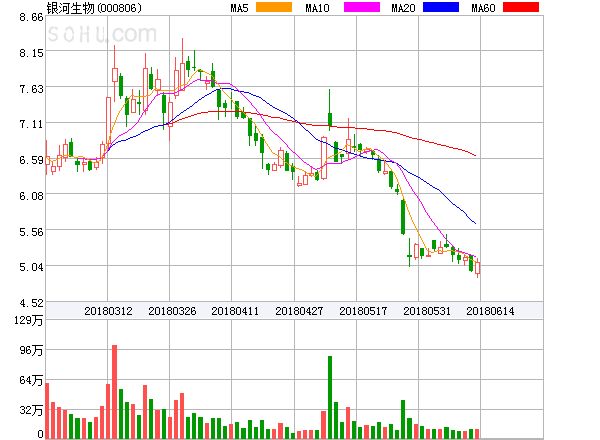Click the 20180427 date label
The image size is (600, 440).
click(299, 311)
